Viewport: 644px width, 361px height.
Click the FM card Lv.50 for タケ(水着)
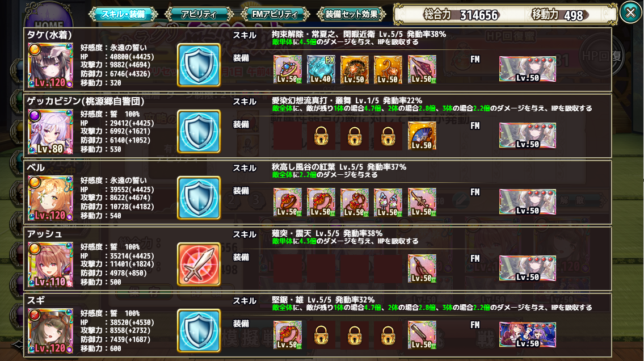click(527, 69)
